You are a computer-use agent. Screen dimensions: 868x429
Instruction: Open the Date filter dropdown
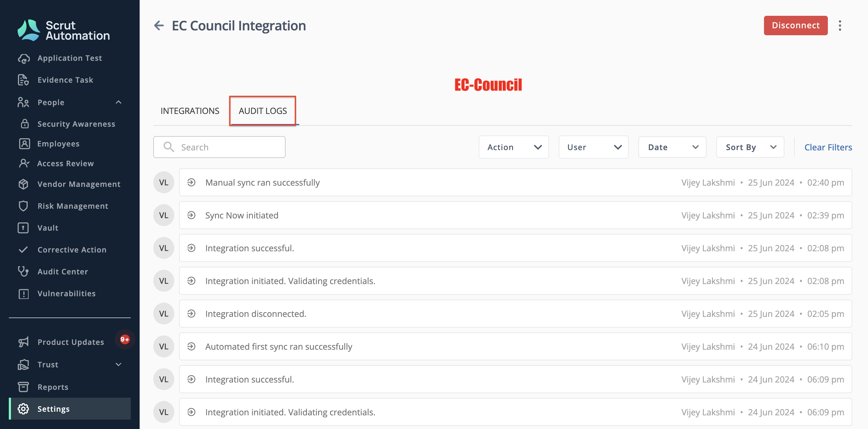672,147
